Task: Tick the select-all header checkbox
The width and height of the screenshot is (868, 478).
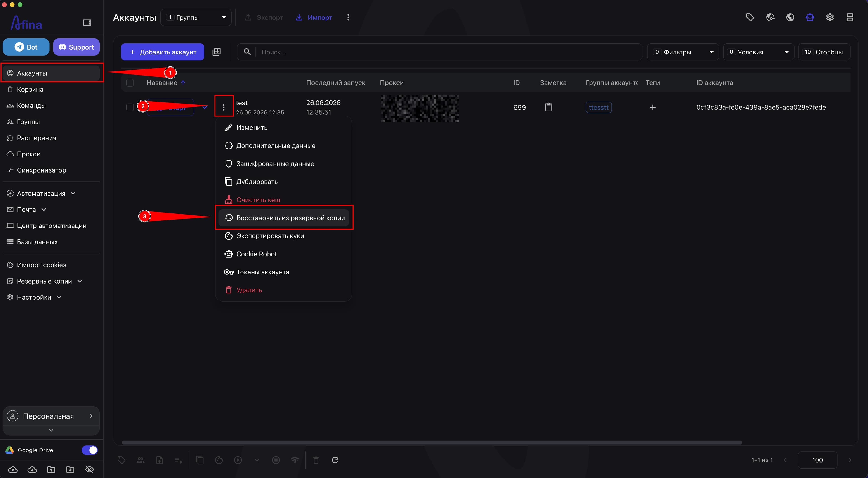Action: 130,83
